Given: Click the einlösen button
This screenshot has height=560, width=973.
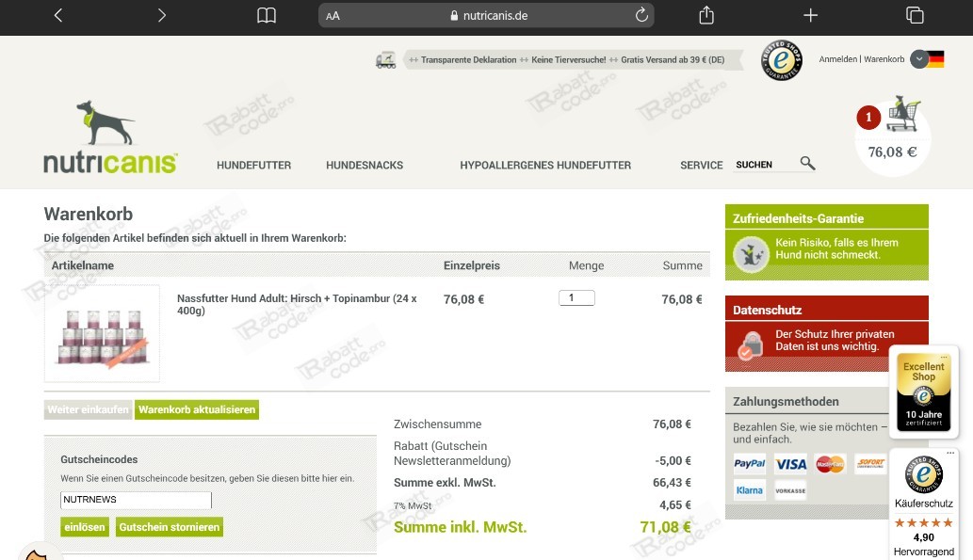Looking at the screenshot, I should [85, 527].
